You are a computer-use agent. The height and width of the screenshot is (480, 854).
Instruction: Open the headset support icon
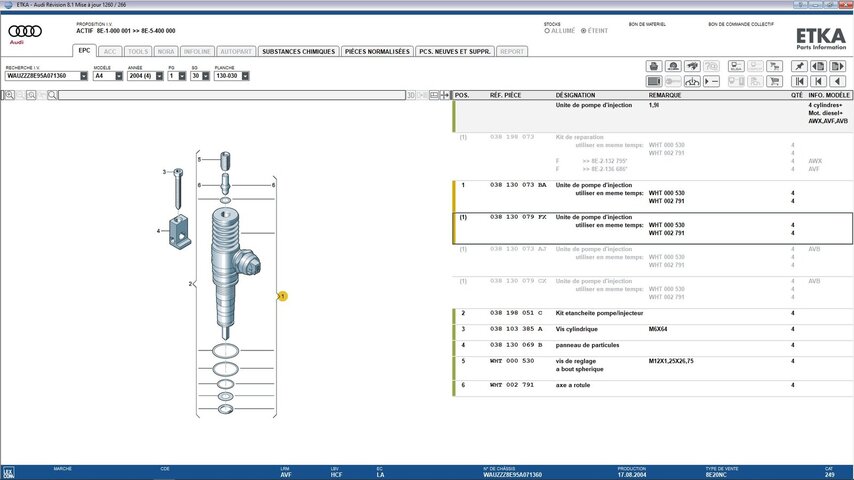tap(673, 66)
